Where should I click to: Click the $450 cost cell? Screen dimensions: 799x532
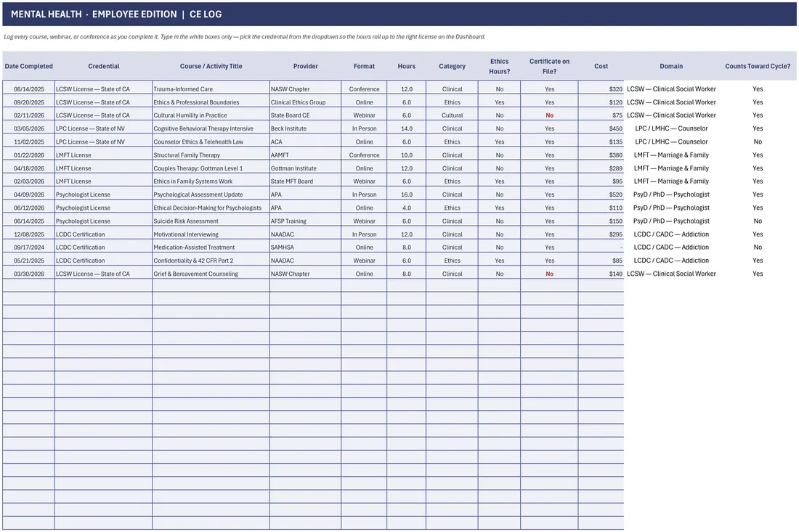point(601,128)
